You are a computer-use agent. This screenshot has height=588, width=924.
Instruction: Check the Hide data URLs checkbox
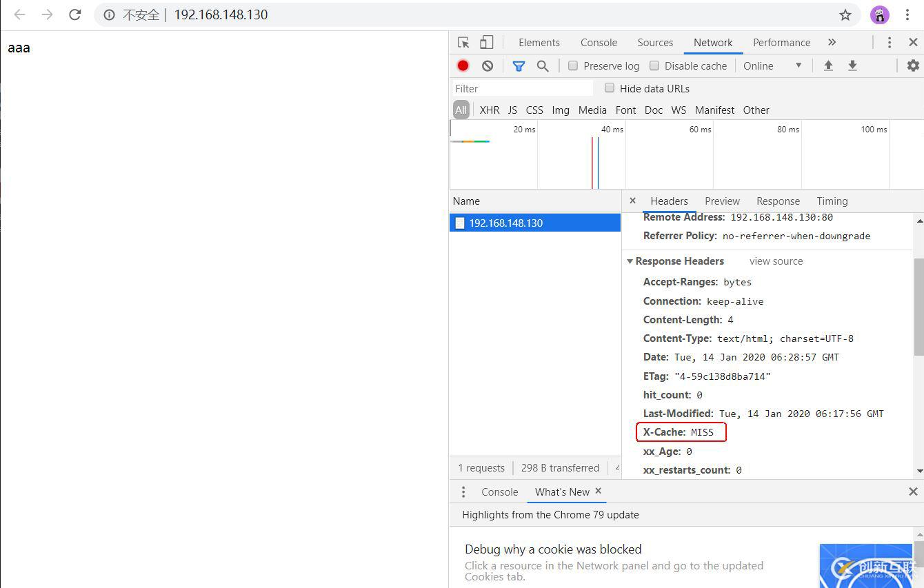coord(610,88)
